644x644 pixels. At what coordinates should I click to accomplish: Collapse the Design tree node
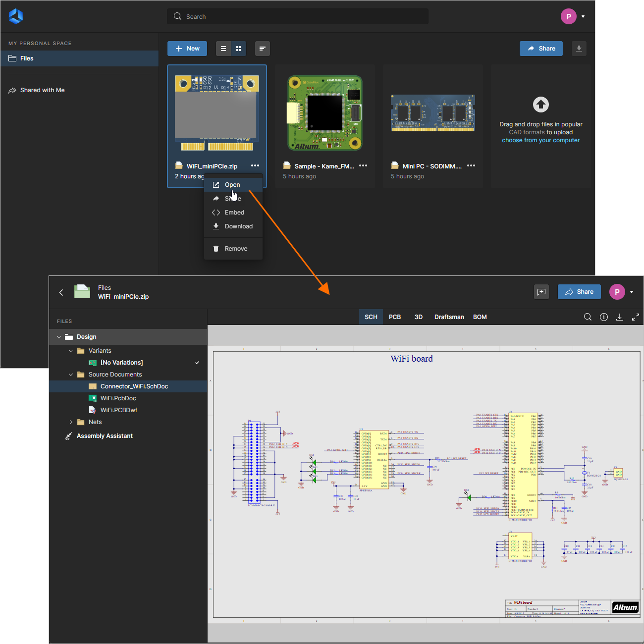click(x=59, y=337)
